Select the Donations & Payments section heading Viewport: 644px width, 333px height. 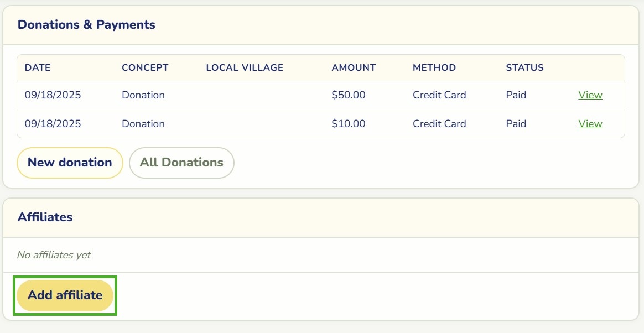pos(86,25)
